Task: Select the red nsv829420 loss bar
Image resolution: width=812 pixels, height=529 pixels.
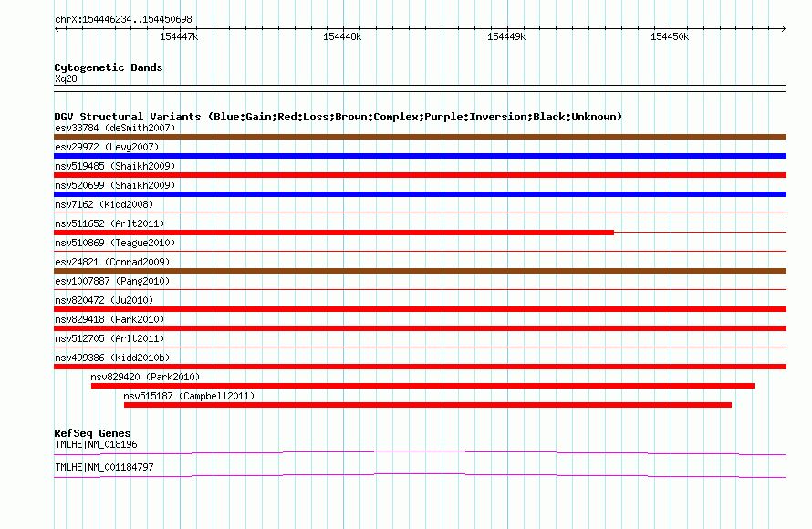Action: (422, 386)
